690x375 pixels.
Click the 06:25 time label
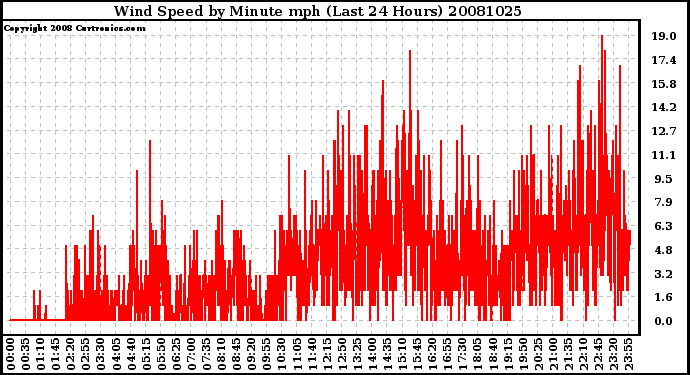click(x=176, y=354)
